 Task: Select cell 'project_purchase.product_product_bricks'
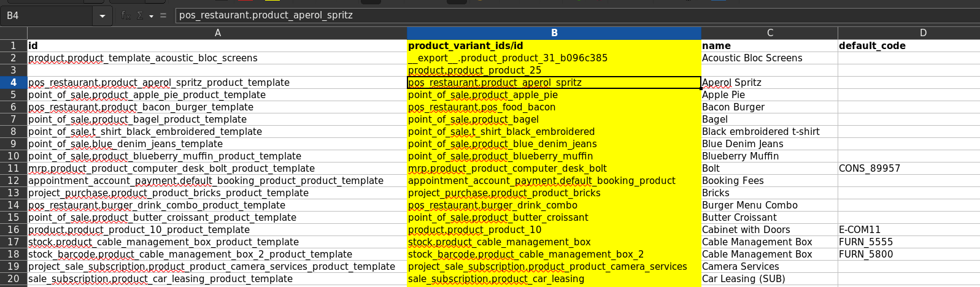click(x=554, y=193)
